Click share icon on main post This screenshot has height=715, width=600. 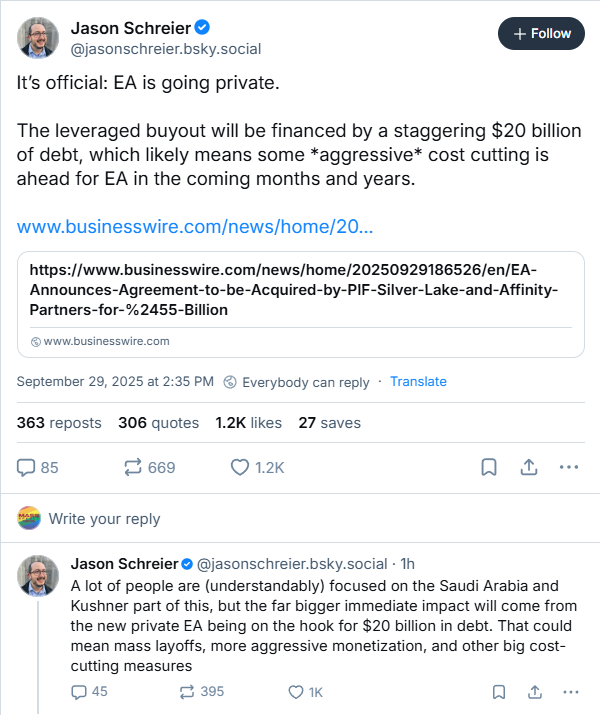(528, 467)
